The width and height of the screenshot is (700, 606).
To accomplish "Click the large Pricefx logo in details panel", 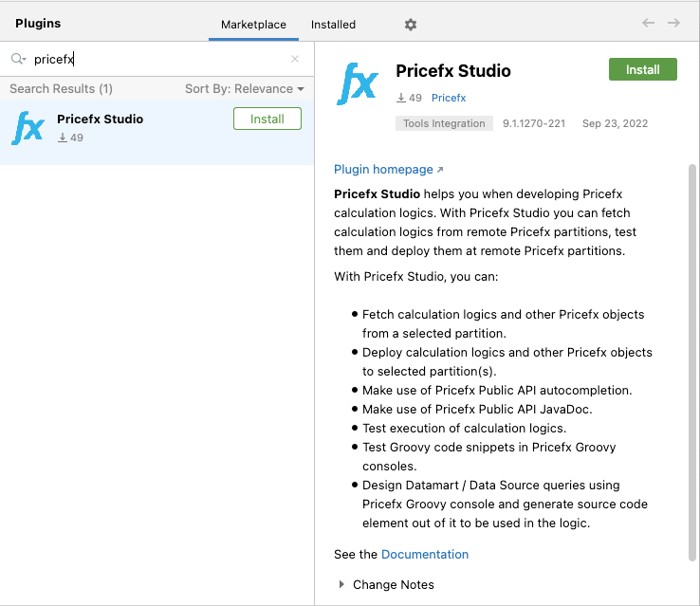I will (x=358, y=83).
